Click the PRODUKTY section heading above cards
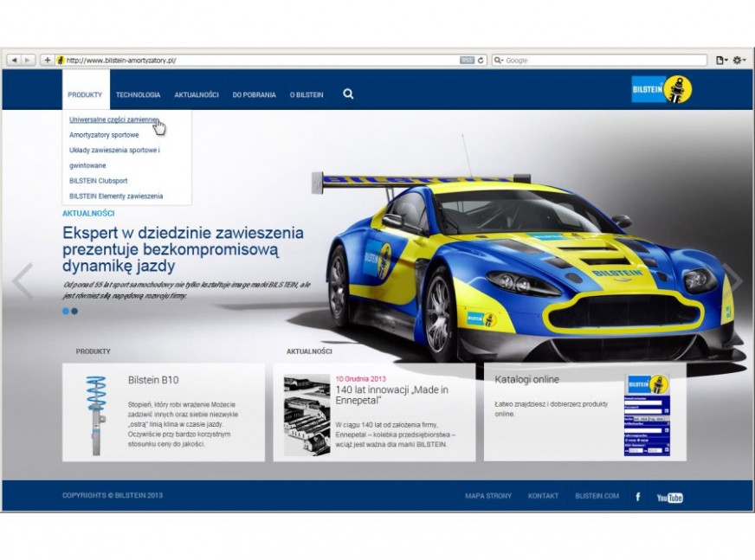The height and width of the screenshot is (560, 755). pos(93,351)
